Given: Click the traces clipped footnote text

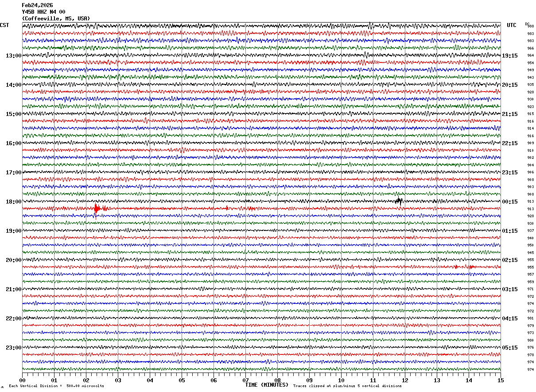Looking at the screenshot, I should (x=347, y=386).
